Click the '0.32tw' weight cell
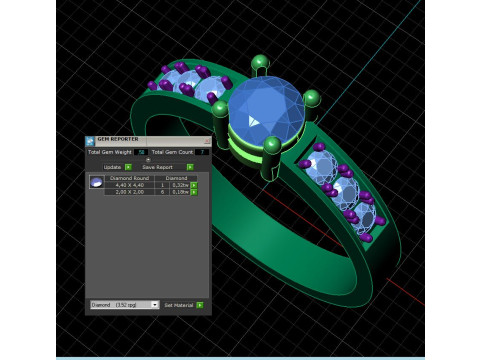 coord(180,185)
